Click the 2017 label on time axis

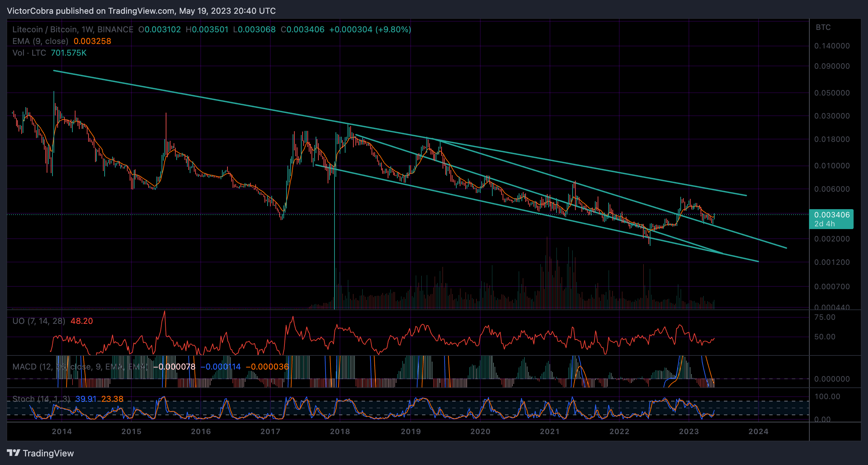click(270, 432)
